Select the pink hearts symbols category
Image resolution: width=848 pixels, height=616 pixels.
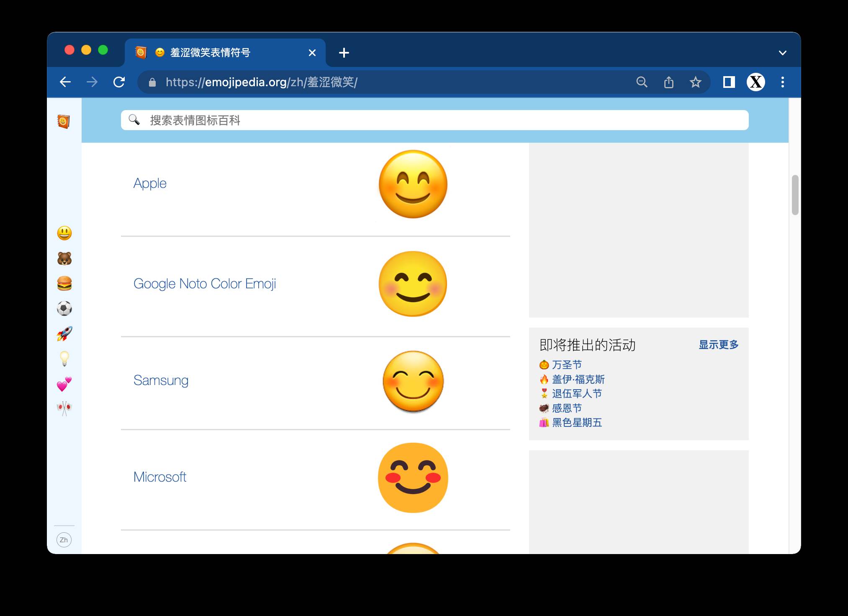point(64,384)
